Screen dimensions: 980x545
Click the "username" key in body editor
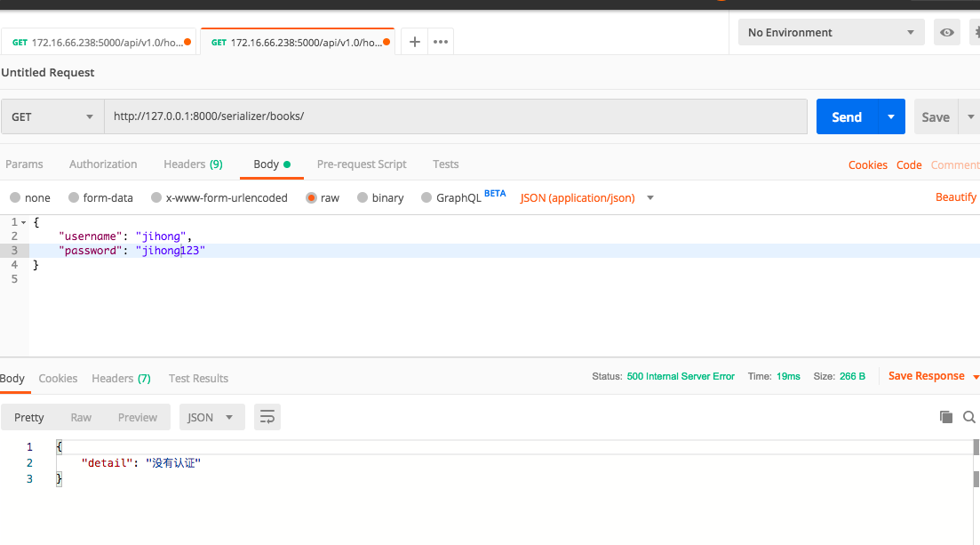[x=91, y=236]
